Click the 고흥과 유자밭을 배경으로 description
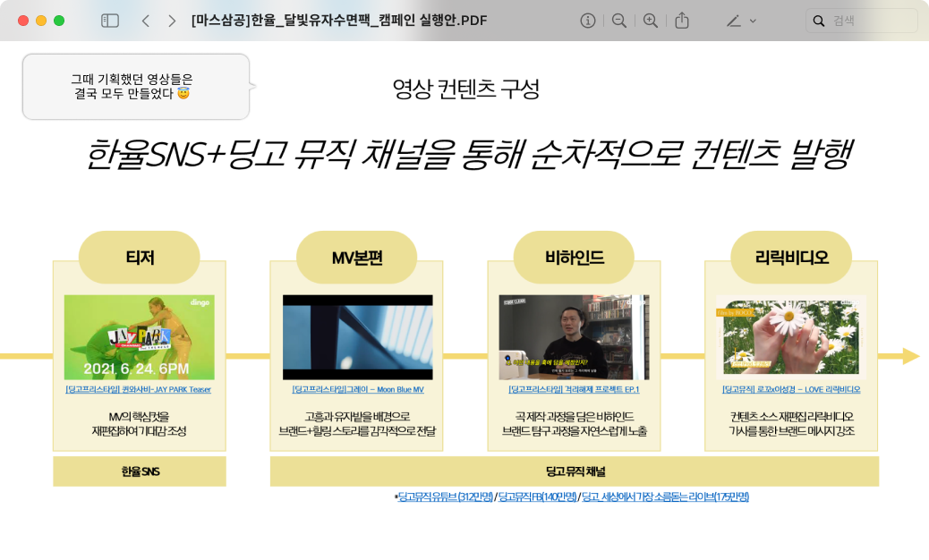 [357, 424]
